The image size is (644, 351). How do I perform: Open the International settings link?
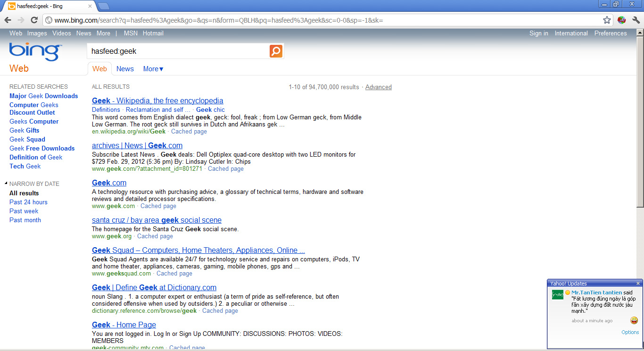pyautogui.click(x=571, y=33)
